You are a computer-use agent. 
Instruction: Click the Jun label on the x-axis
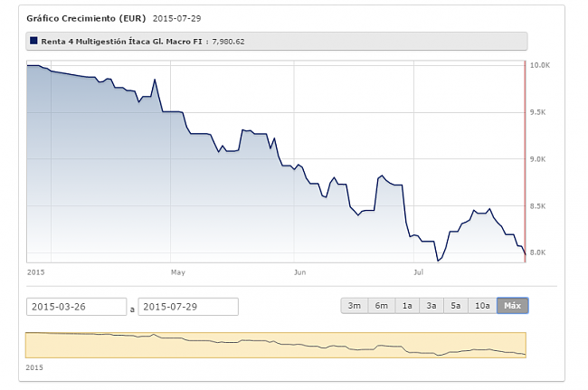pyautogui.click(x=300, y=271)
